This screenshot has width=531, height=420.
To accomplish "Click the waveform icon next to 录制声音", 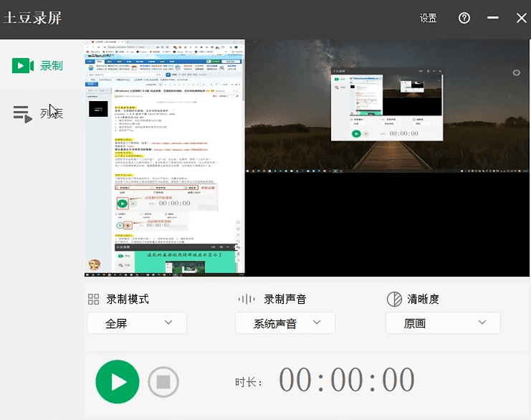I will click(246, 300).
